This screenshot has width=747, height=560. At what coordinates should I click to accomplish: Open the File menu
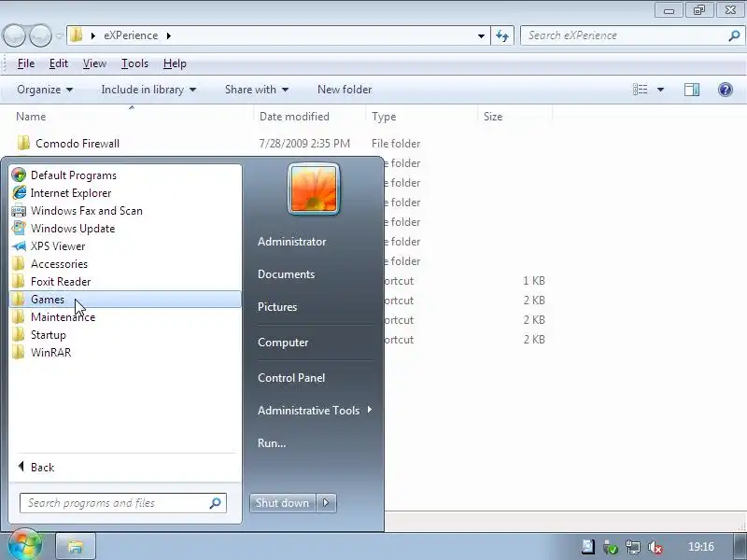26,63
